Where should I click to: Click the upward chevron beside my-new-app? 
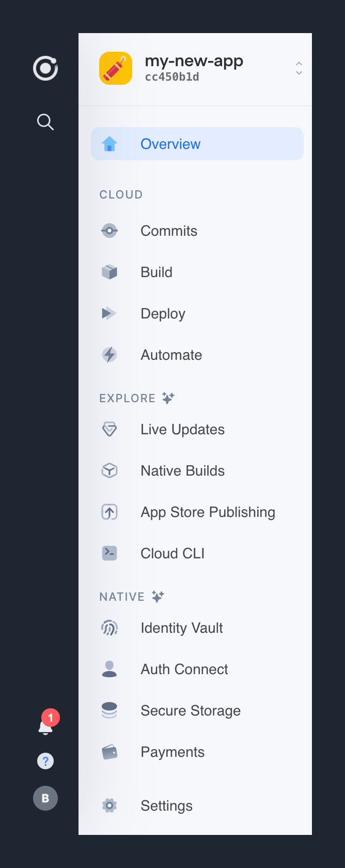[x=299, y=64]
